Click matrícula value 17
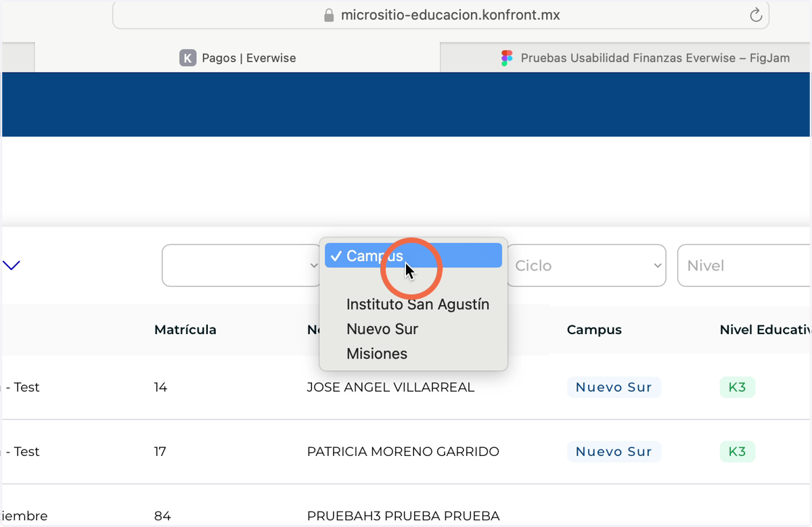This screenshot has width=812, height=527. pos(160,452)
